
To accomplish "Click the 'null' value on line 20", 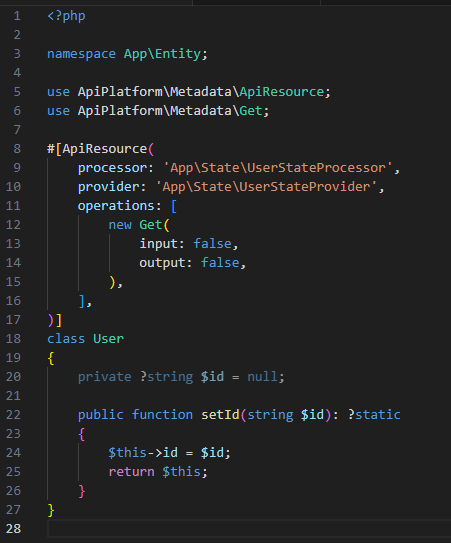I will (x=262, y=377).
